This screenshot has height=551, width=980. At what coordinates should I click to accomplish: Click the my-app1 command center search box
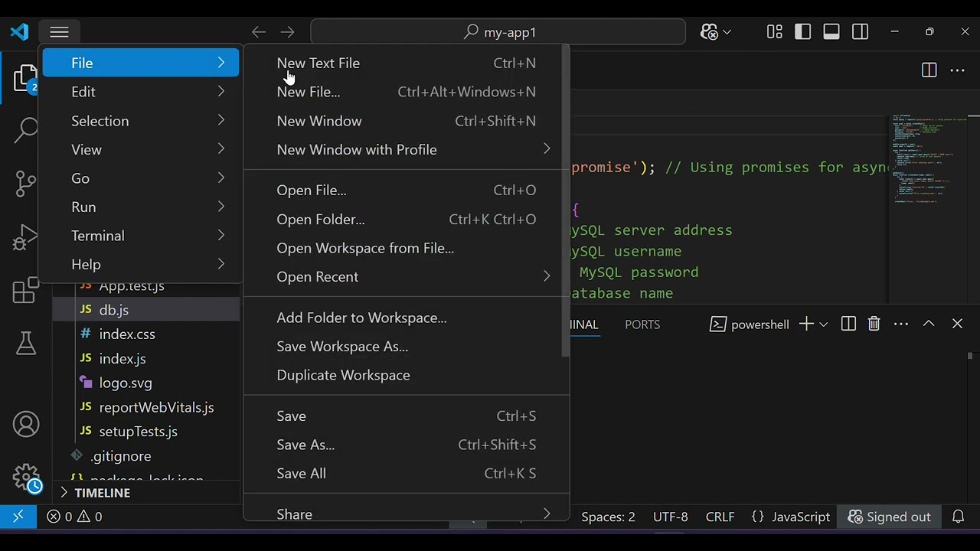coord(498,32)
